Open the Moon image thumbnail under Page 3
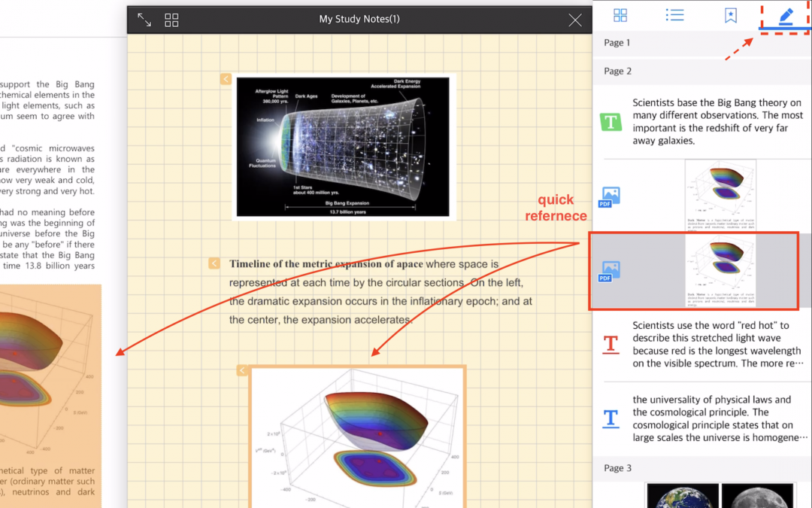 757,496
